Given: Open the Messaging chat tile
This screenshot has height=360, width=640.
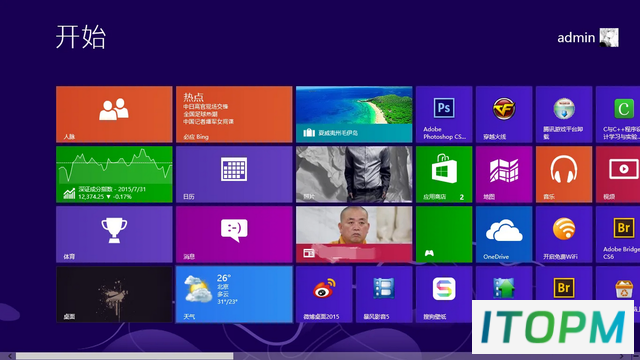Looking at the screenshot, I should click(x=234, y=234).
